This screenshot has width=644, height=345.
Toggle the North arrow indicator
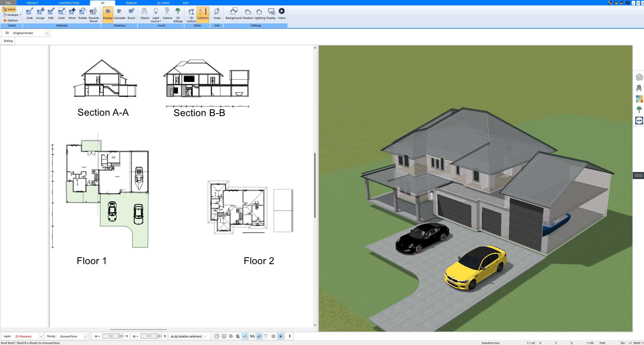(x=281, y=336)
